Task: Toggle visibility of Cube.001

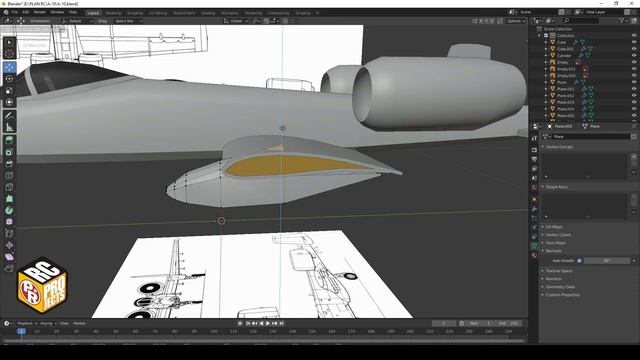Action: click(x=634, y=49)
